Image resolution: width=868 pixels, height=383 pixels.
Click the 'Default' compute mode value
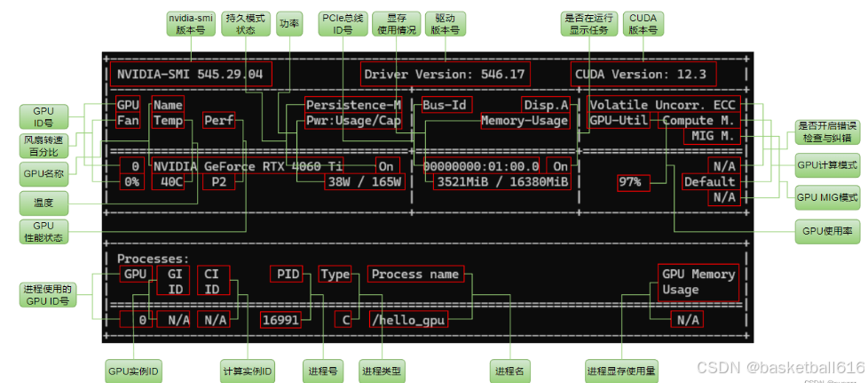[x=708, y=182]
